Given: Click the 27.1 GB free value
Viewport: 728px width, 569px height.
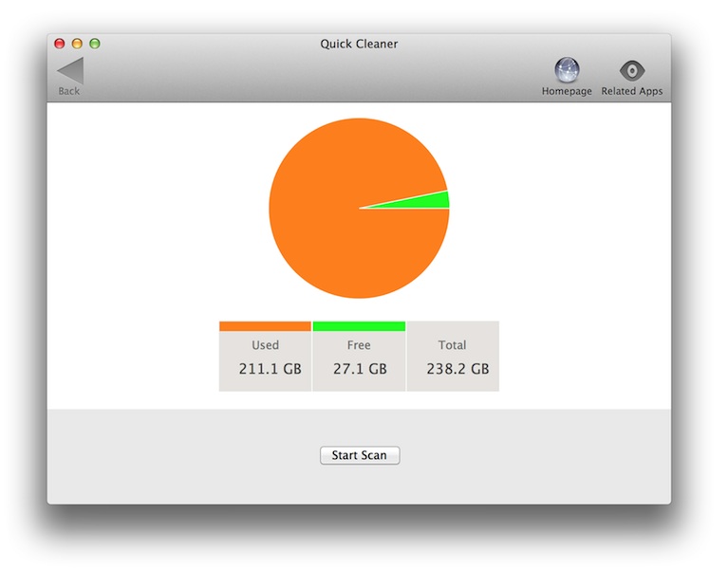Looking at the screenshot, I should 360,369.
